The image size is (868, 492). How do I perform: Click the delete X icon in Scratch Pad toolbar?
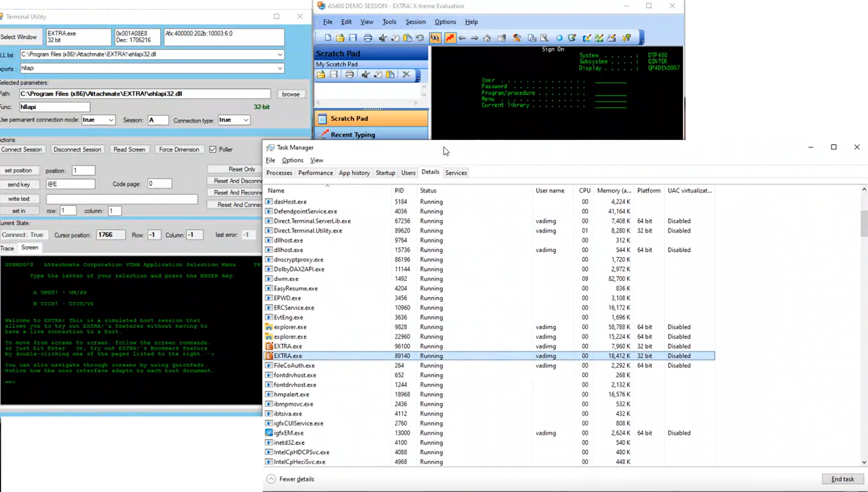click(406, 74)
